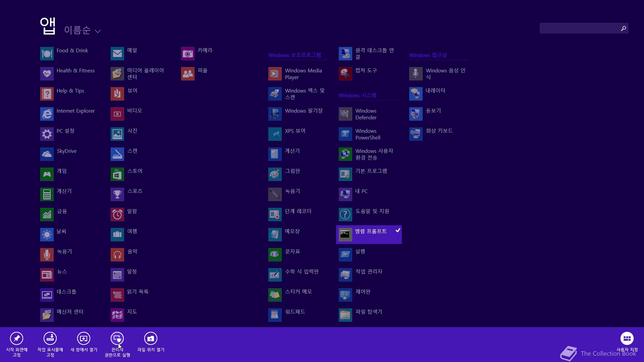
Task: Open Windows Defender icon
Action: point(345,114)
